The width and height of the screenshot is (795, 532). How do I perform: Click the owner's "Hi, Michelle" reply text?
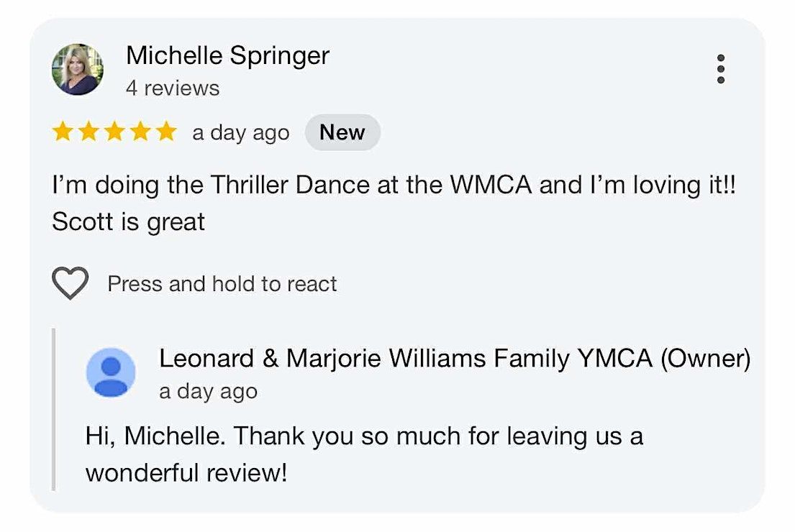[363, 436]
